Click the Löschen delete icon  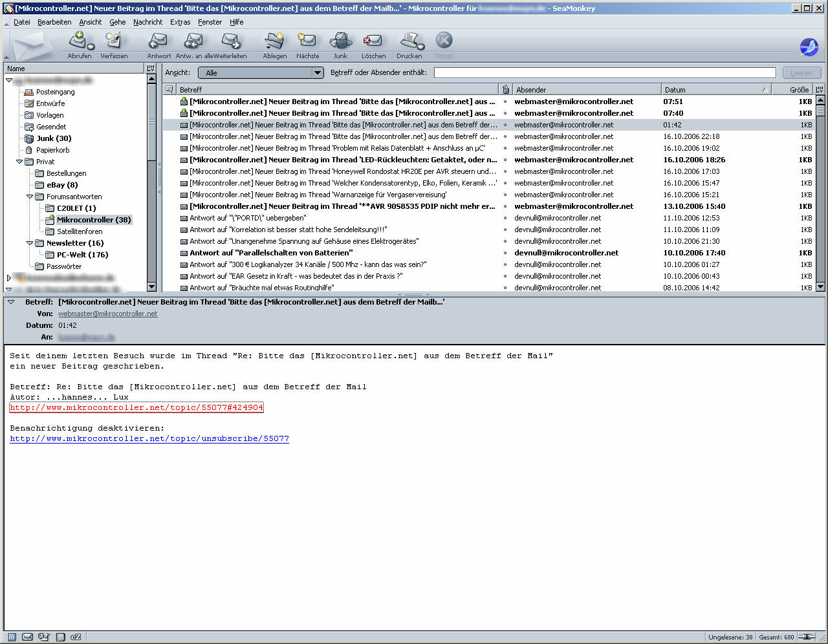[x=373, y=41]
